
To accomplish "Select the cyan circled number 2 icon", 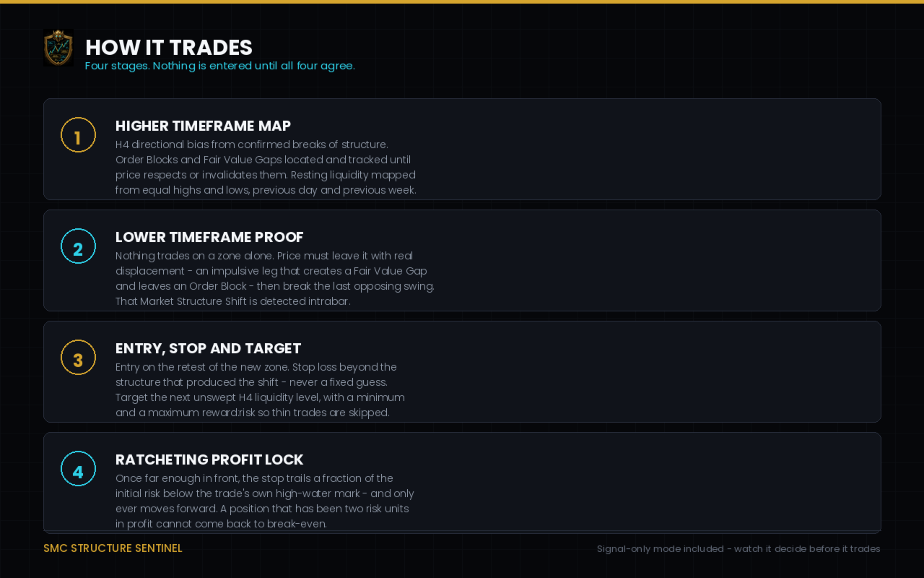I will coord(78,246).
